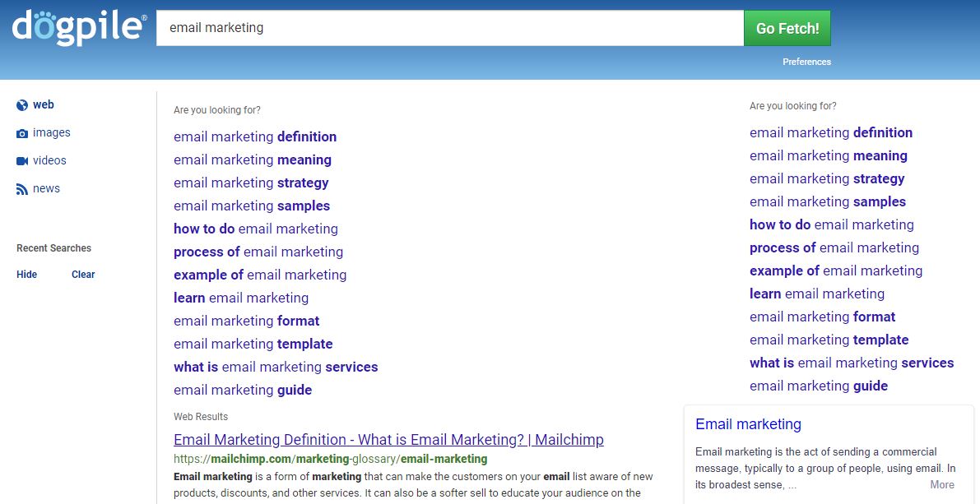Open left suggestion how to do email marketing
This screenshot has height=504, width=980.
(x=256, y=229)
